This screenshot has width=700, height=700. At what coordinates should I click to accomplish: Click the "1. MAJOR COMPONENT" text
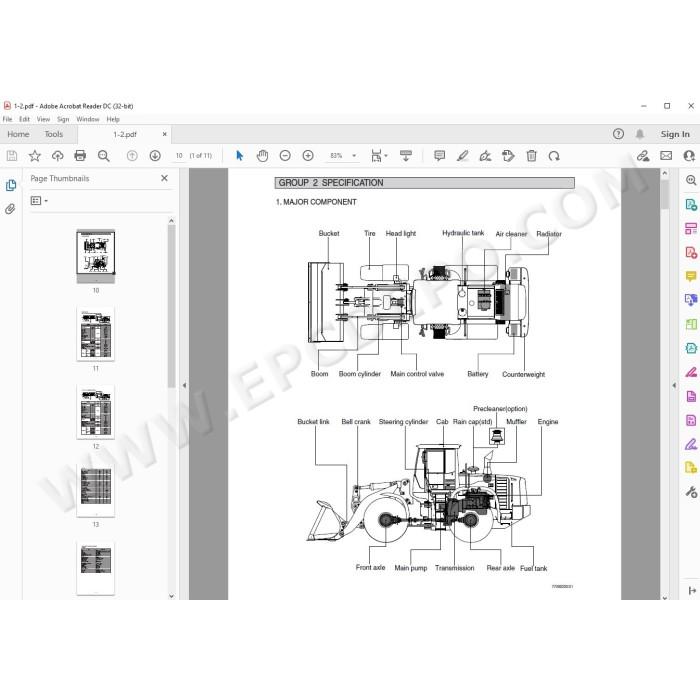[x=316, y=202]
